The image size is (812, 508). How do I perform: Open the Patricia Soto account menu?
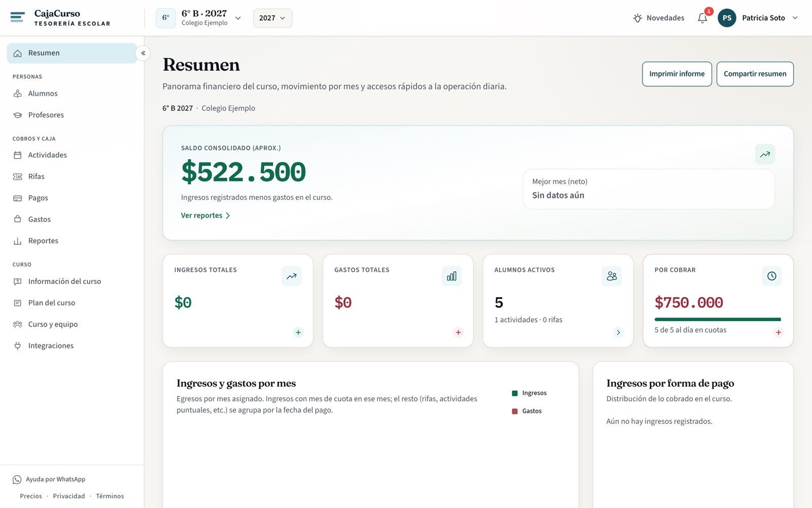click(x=758, y=18)
